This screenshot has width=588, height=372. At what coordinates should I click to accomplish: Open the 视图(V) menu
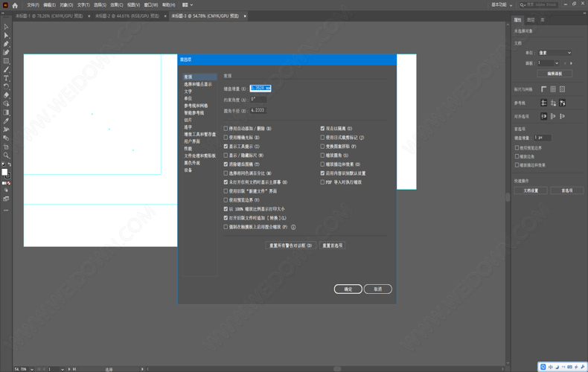133,5
